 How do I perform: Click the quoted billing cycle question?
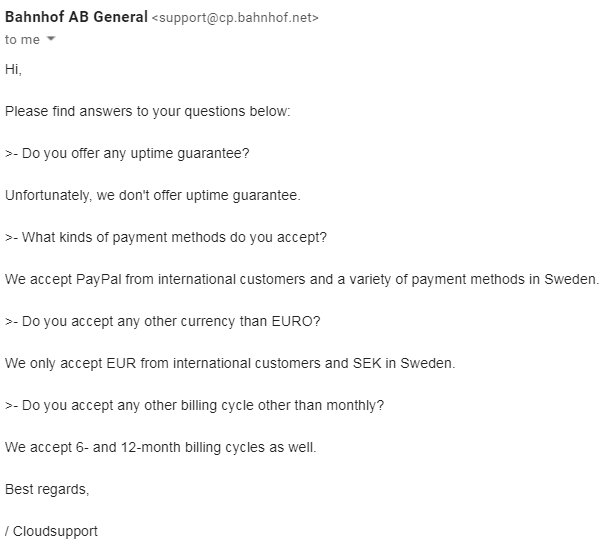(x=194, y=406)
